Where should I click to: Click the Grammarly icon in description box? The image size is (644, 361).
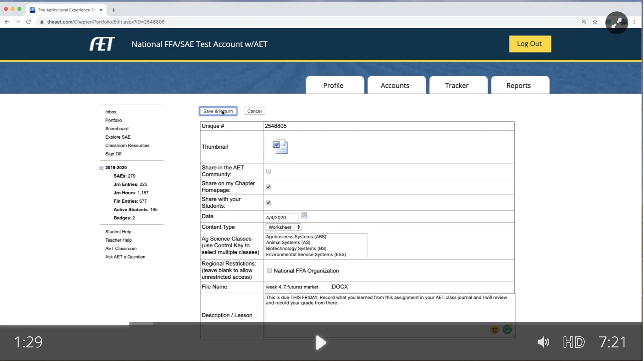pos(507,329)
